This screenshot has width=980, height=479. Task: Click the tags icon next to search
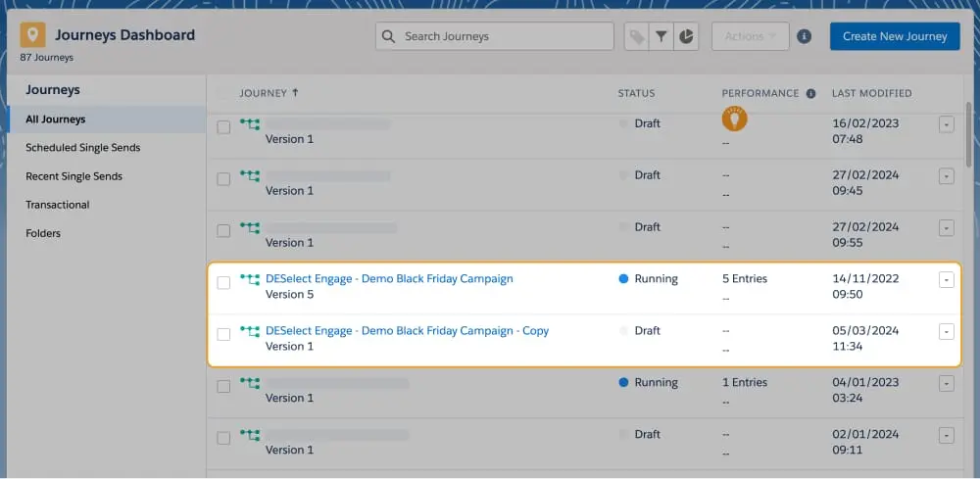click(x=637, y=36)
